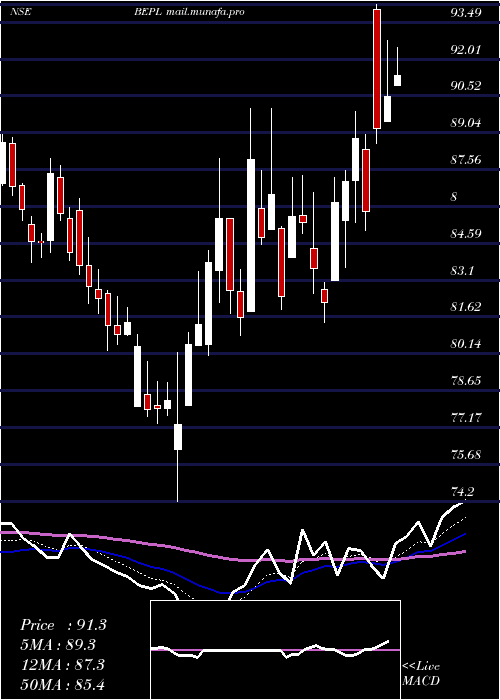Select the 78.65 price axis label
Screen dimensions: 500x700
point(466,381)
